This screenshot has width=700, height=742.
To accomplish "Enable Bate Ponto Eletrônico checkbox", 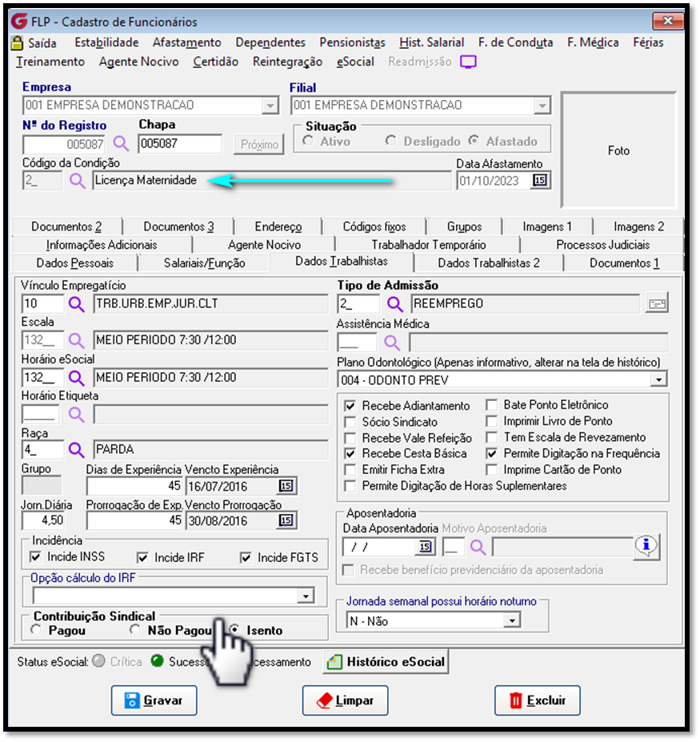I will pos(492,405).
